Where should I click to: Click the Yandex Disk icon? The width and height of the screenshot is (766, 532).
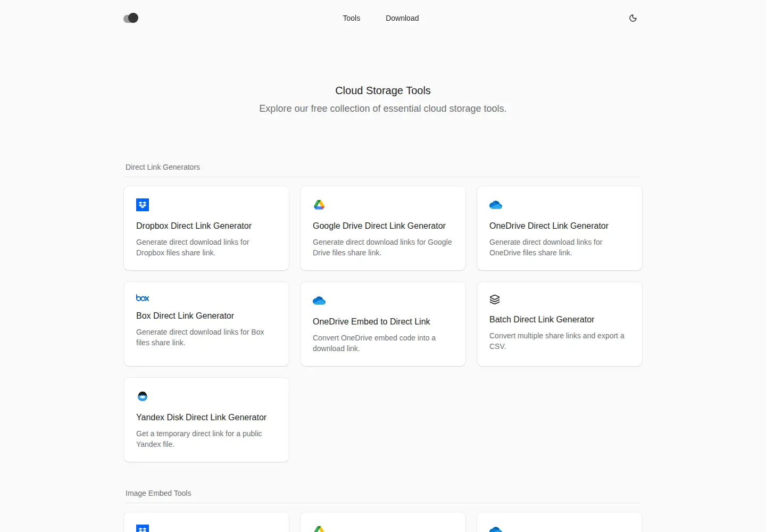point(143,396)
